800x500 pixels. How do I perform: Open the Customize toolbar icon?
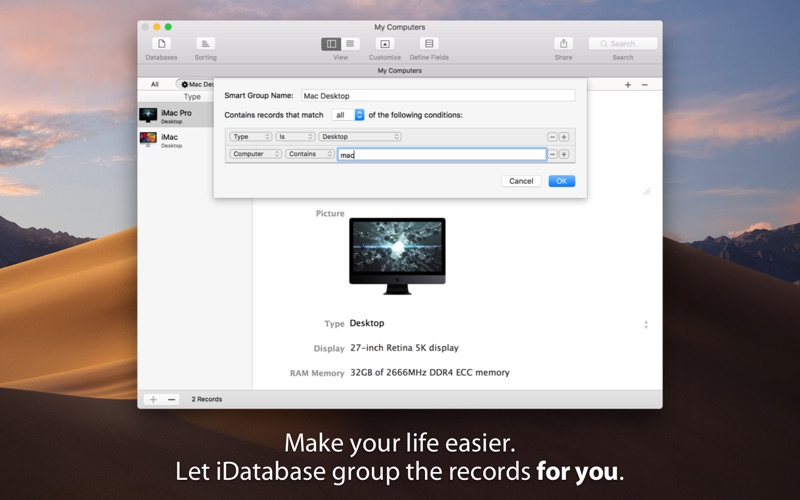(x=385, y=44)
